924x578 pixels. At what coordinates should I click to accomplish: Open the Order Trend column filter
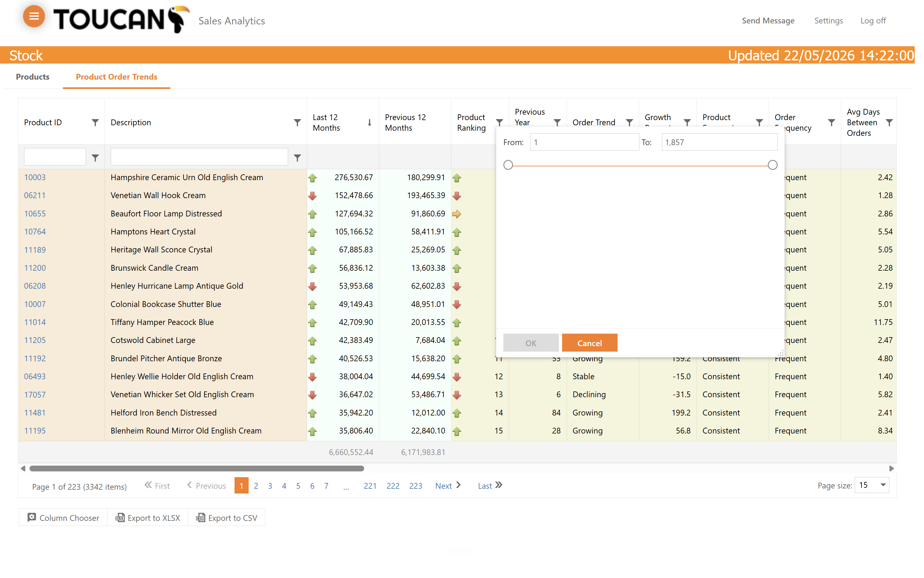tap(629, 122)
